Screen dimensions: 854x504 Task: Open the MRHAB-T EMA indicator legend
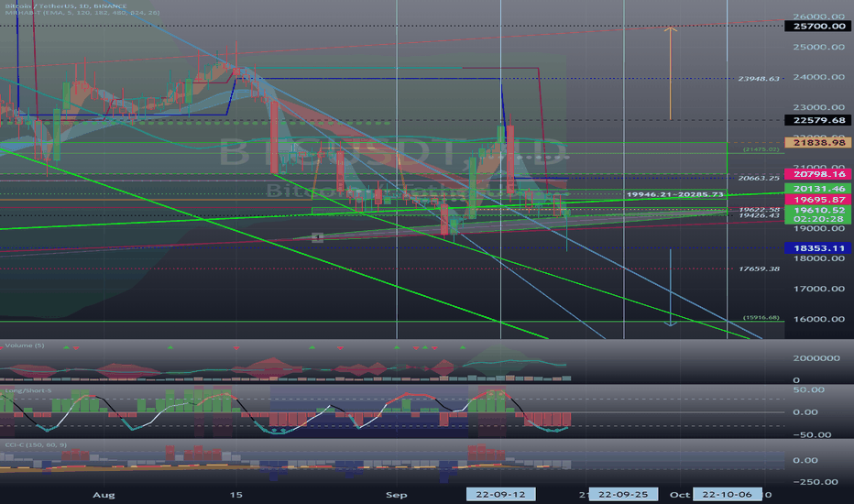[x=82, y=13]
